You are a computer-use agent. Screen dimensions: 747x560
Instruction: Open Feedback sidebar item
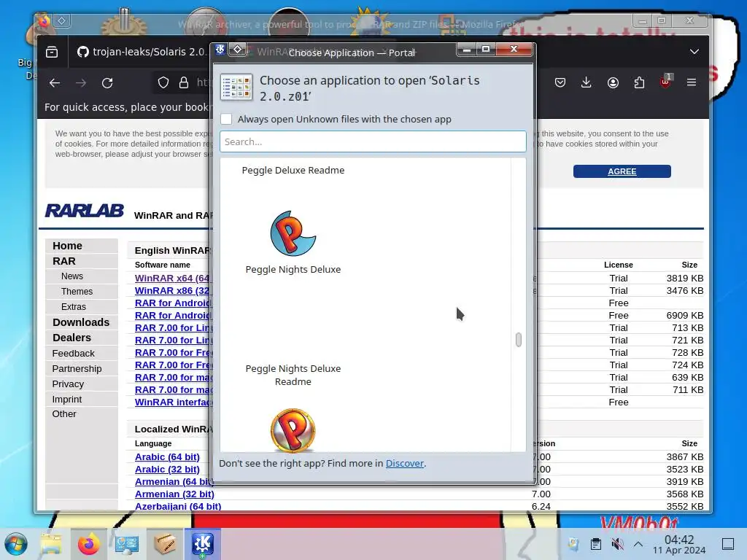click(x=74, y=354)
